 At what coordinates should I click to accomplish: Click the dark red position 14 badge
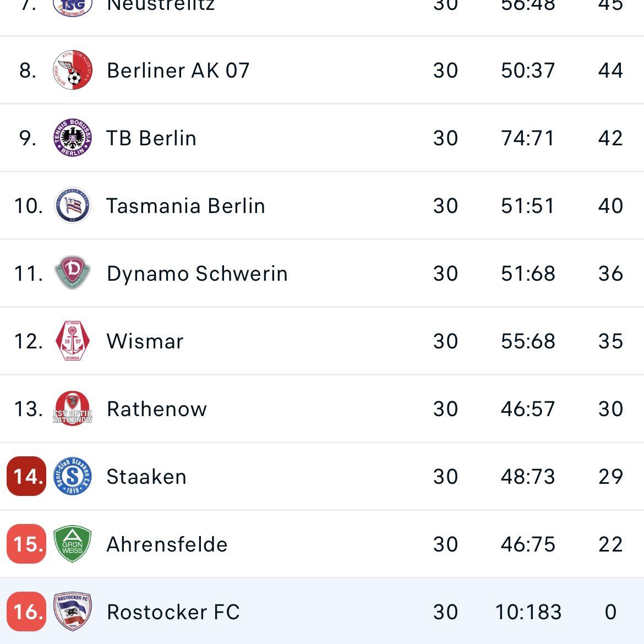[26, 476]
